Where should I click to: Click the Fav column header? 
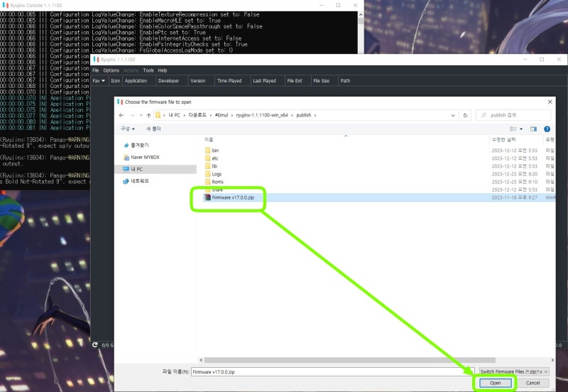tap(99, 80)
